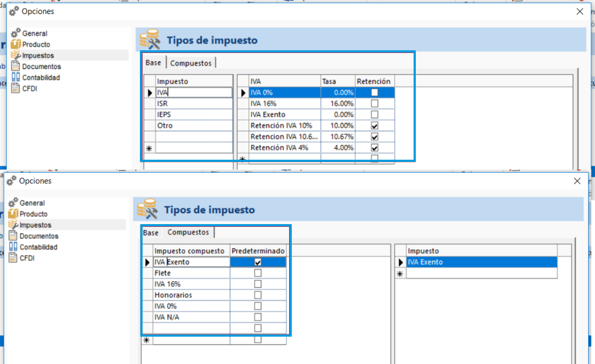Click the CFDI document icon in the top dialog
This screenshot has width=595, height=364.
point(16,88)
